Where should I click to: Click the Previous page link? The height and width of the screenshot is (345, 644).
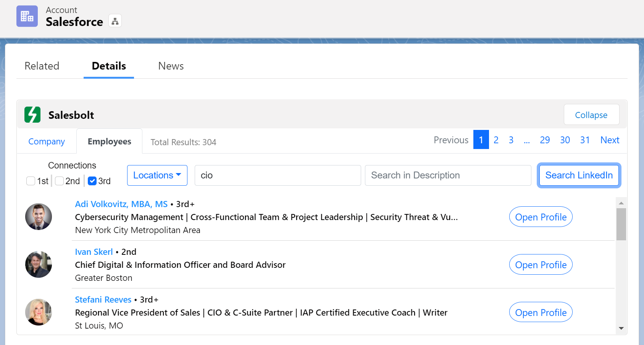(x=451, y=140)
